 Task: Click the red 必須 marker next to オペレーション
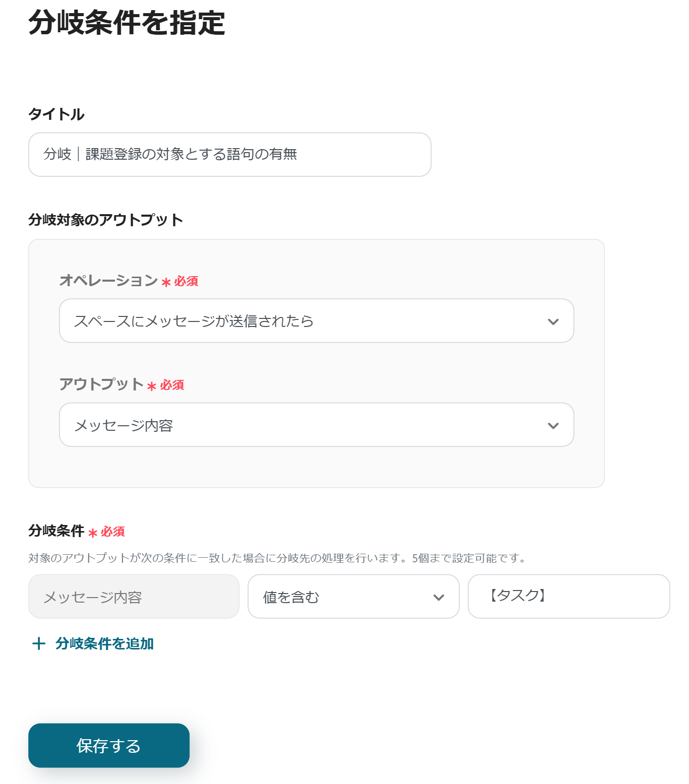(x=186, y=281)
